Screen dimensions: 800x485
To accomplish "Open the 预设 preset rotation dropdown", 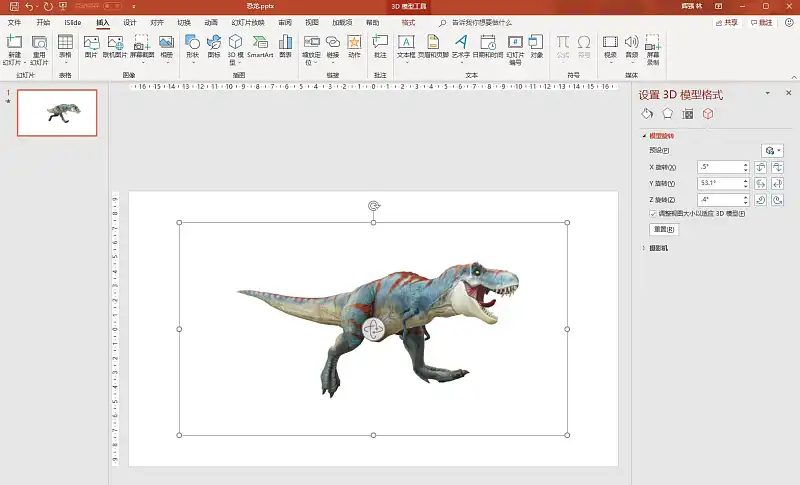I will (x=772, y=150).
